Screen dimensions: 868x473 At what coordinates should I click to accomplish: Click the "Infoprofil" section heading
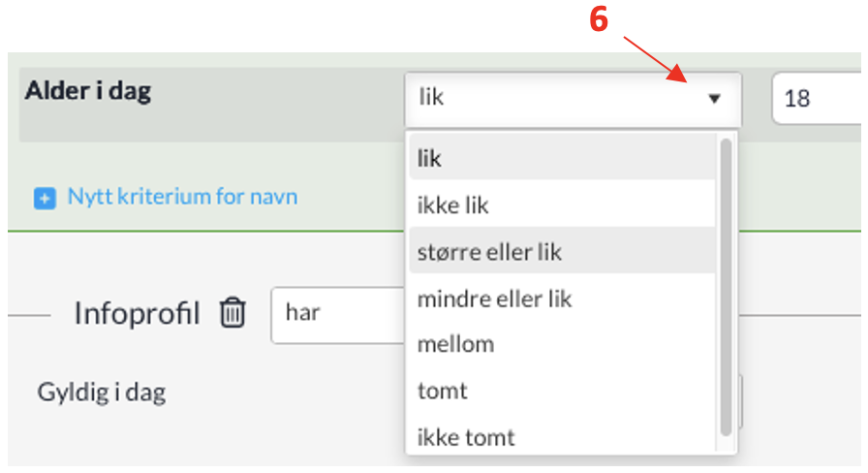point(137,313)
